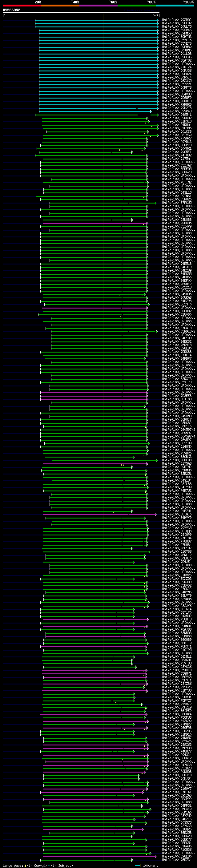
Task: Click the Large gaps legend text
Action: pos(38,865)
